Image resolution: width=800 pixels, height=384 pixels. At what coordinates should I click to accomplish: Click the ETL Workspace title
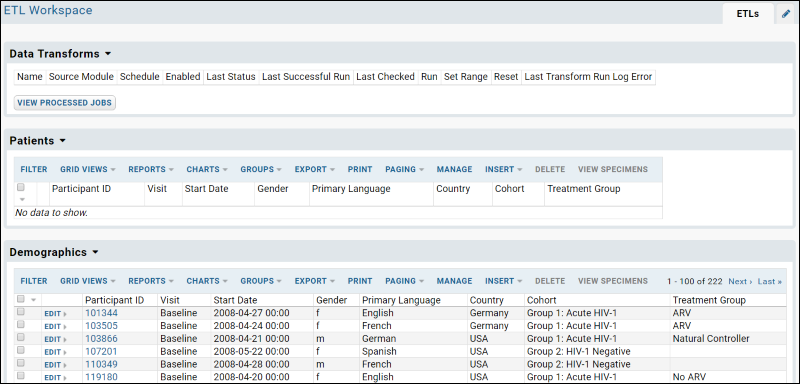tap(48, 10)
